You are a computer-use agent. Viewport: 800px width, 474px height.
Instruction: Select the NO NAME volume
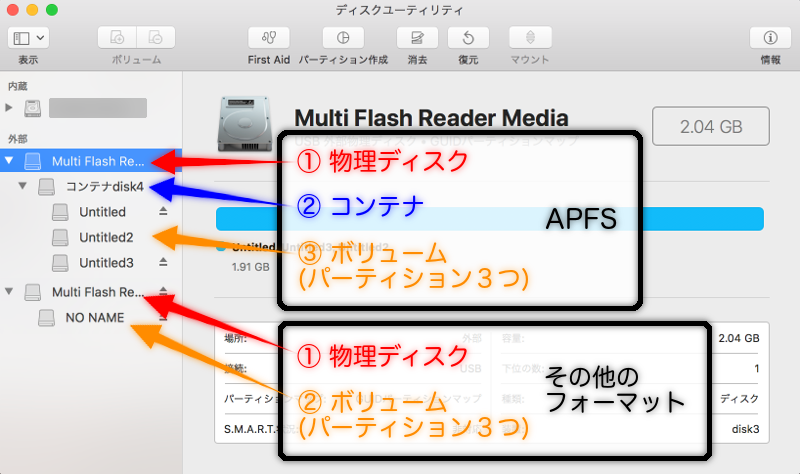pyautogui.click(x=94, y=318)
